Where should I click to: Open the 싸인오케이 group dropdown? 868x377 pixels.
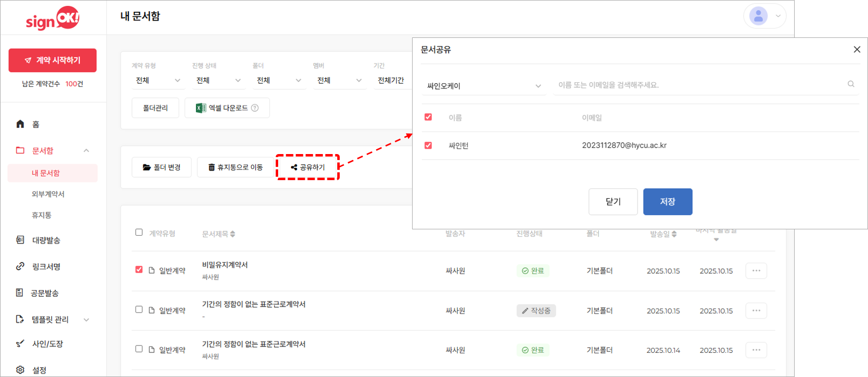click(484, 86)
